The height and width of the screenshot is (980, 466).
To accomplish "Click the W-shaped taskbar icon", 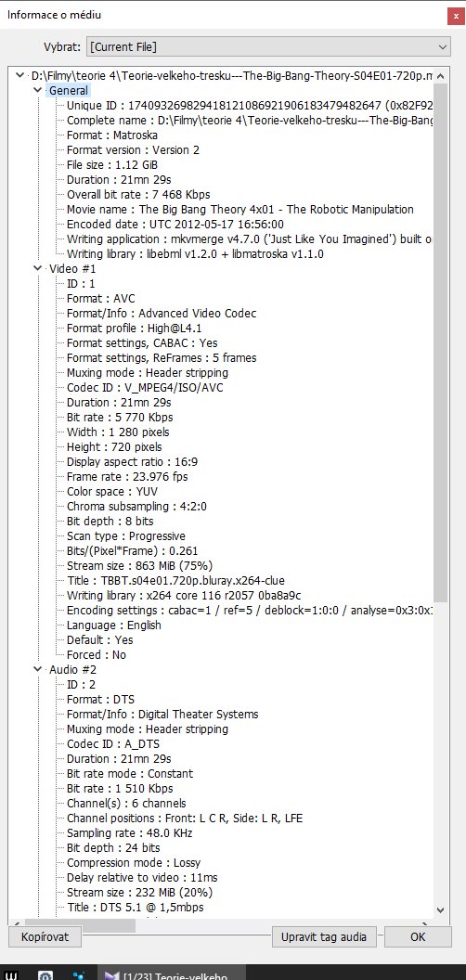I will point(11,975).
